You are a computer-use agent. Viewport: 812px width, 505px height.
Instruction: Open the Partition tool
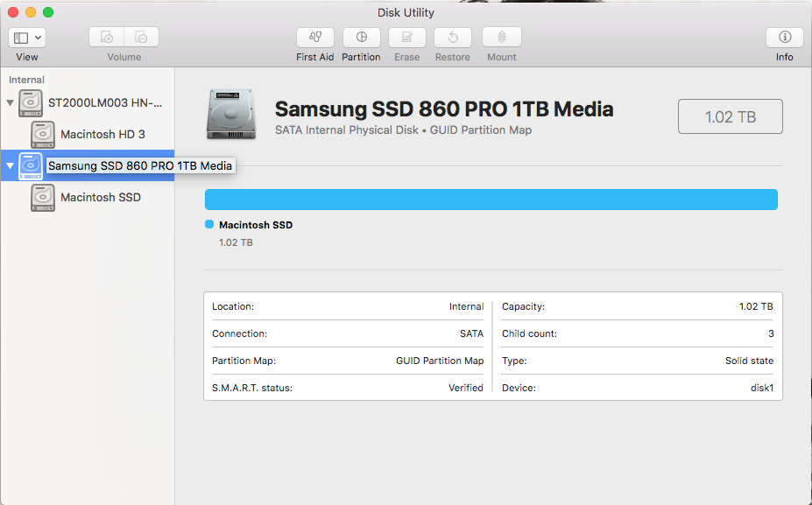[x=362, y=38]
